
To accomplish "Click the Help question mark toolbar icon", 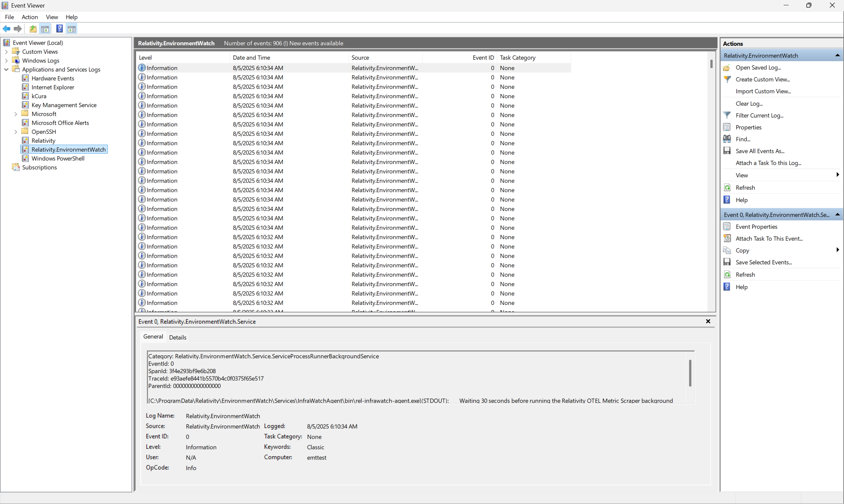I will click(59, 29).
